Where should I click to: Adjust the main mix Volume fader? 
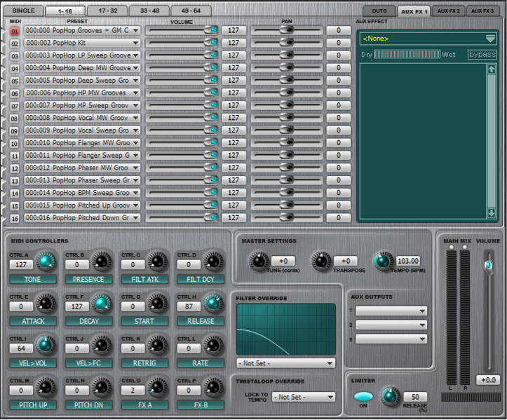489,266
